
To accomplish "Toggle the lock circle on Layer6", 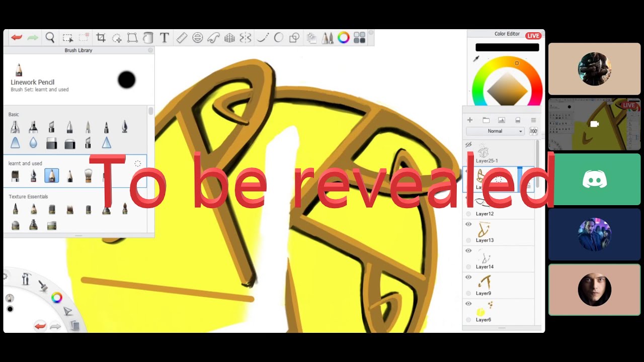I will point(468,320).
